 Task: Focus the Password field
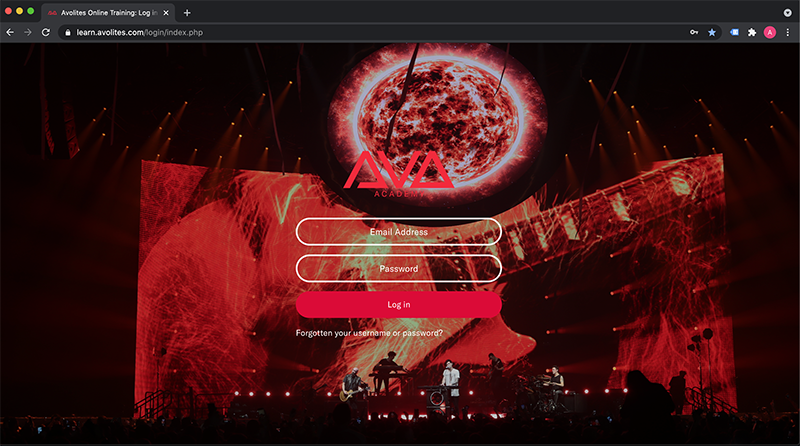tap(398, 268)
